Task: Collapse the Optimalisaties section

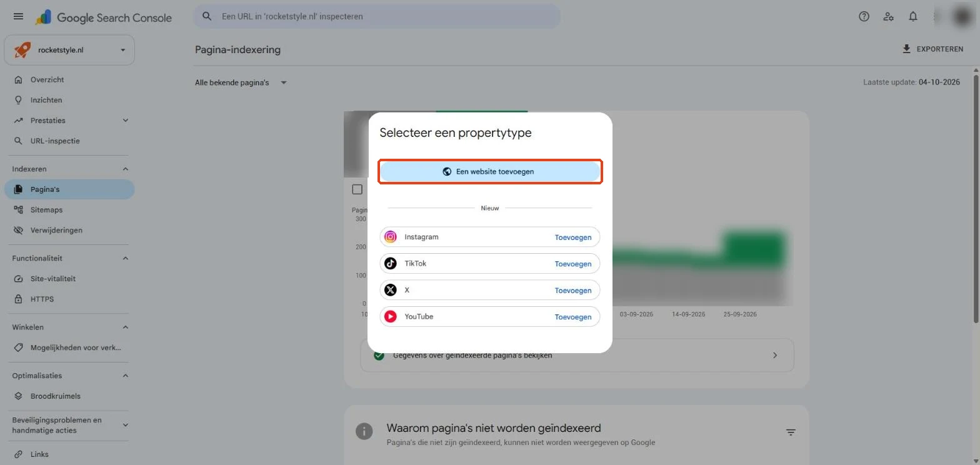Action: point(125,376)
